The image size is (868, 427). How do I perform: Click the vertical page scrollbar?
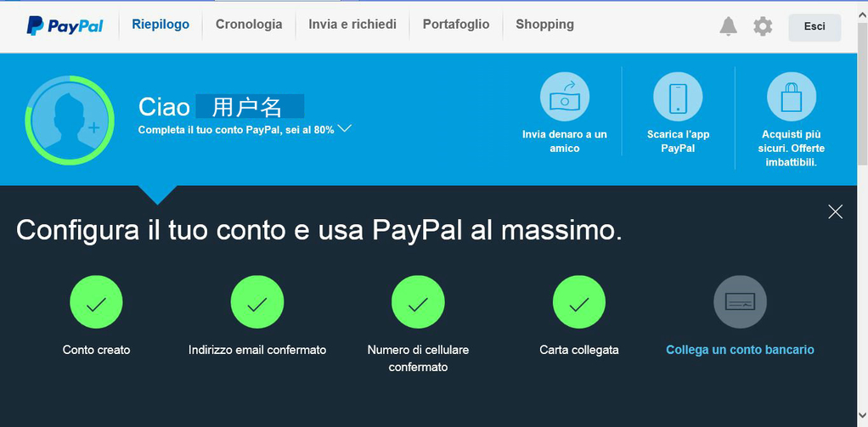click(862, 216)
